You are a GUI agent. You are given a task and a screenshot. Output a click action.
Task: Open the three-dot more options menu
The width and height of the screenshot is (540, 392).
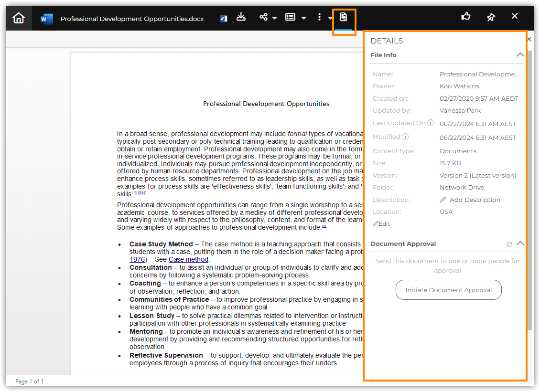319,17
